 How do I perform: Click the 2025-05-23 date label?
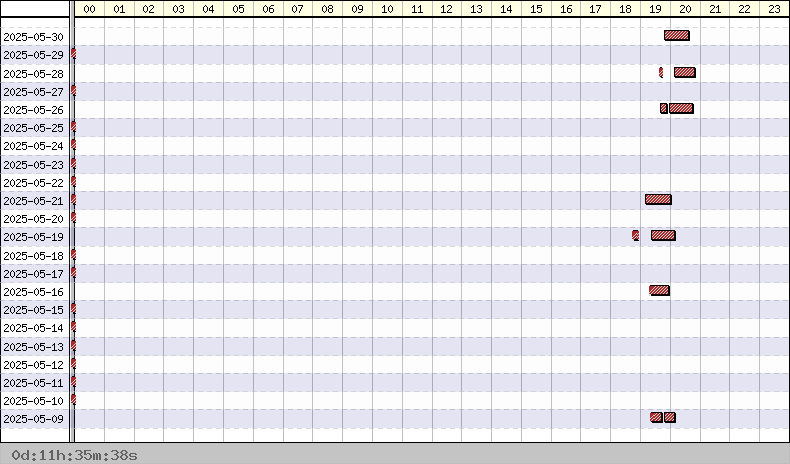[34, 165]
